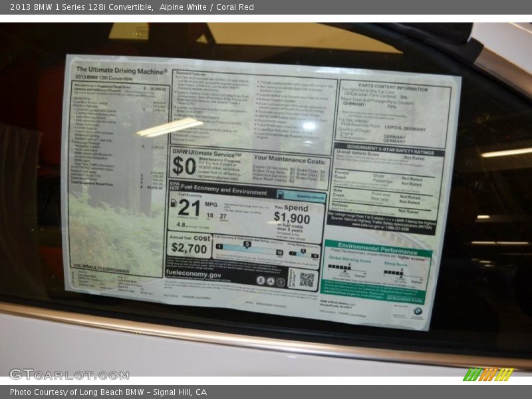Click the "Annual fuel cost" label
532x399 pixels.
tap(190, 238)
